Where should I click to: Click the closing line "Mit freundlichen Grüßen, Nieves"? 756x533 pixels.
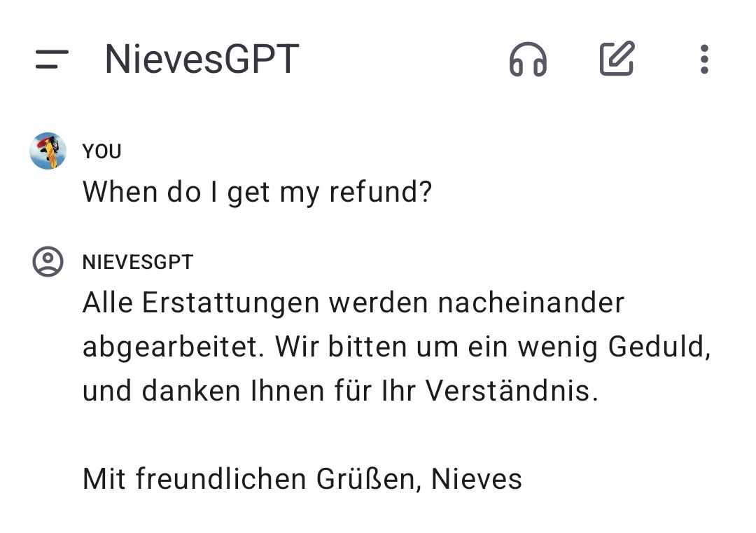(x=302, y=479)
